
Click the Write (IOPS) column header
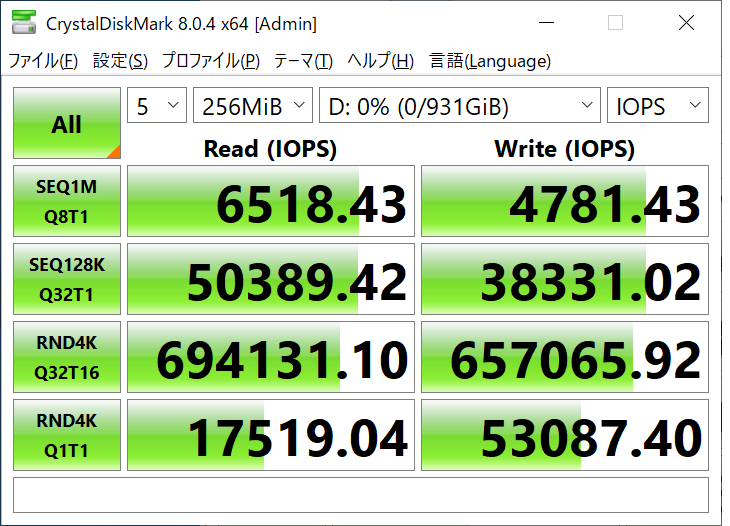point(565,149)
